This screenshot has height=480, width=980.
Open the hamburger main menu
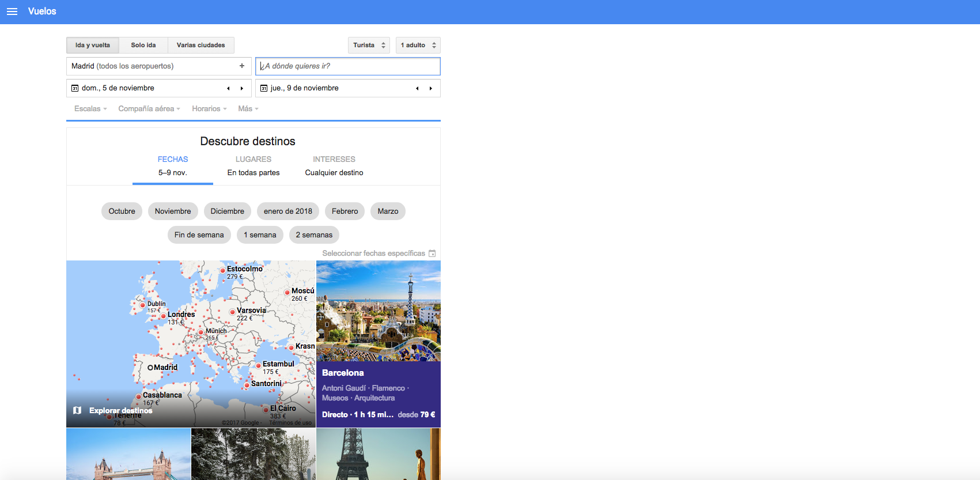[12, 12]
